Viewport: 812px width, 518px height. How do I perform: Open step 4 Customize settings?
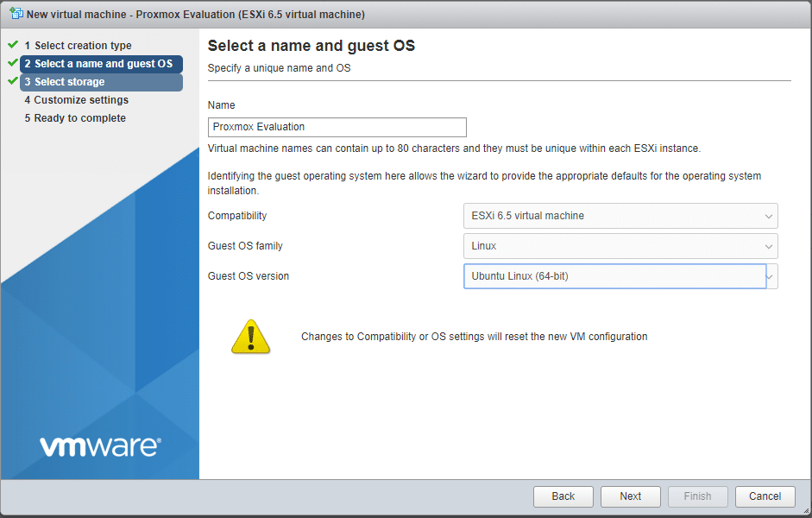[x=76, y=100]
